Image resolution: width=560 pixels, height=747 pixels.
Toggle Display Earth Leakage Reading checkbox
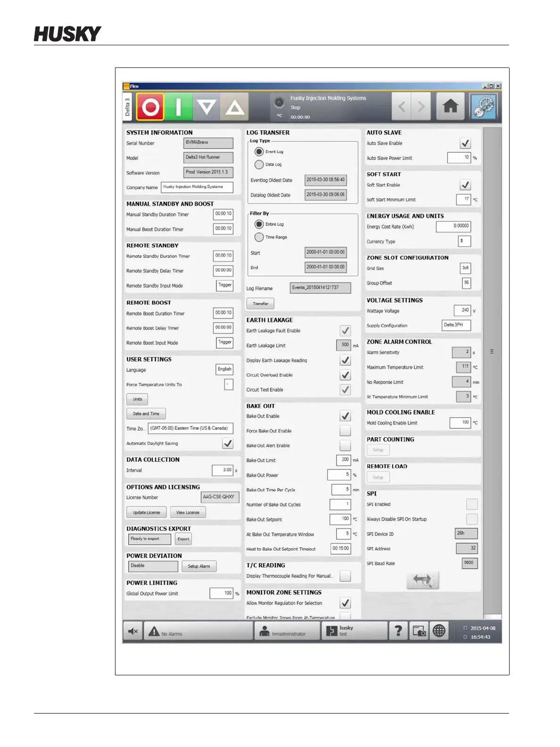click(x=346, y=360)
